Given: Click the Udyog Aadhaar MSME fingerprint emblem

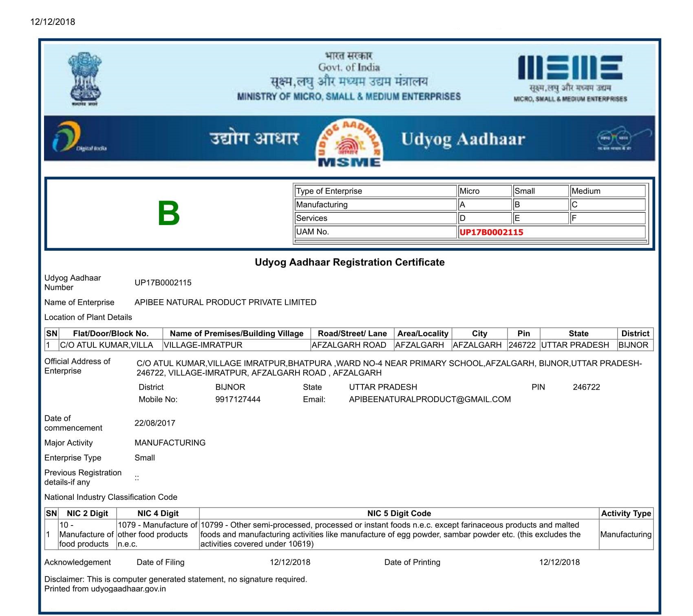Looking at the screenshot, I should [349, 144].
